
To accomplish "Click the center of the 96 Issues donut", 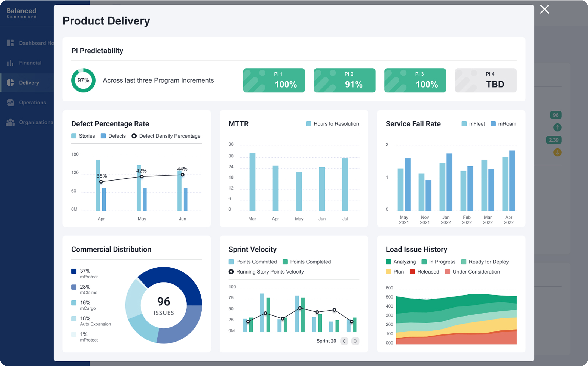I will click(163, 305).
